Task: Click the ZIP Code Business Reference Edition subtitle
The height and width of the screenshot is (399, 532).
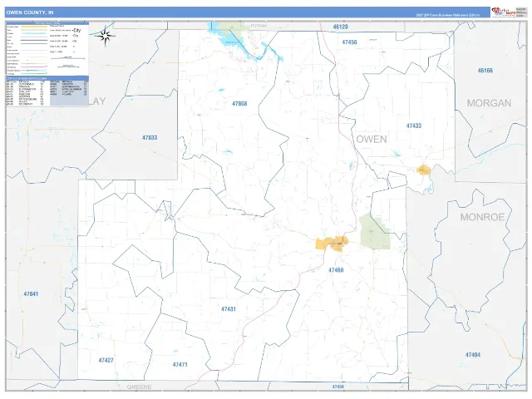Action: [448, 15]
